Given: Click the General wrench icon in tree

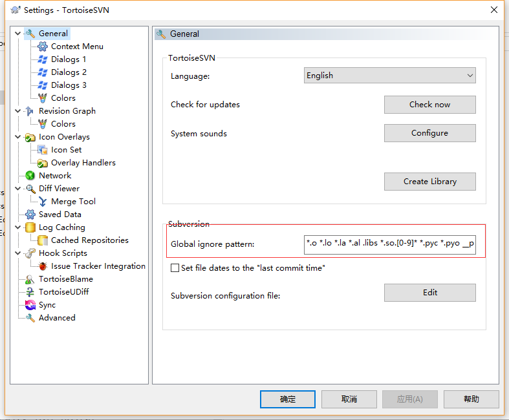Looking at the screenshot, I should pyautogui.click(x=30, y=34).
